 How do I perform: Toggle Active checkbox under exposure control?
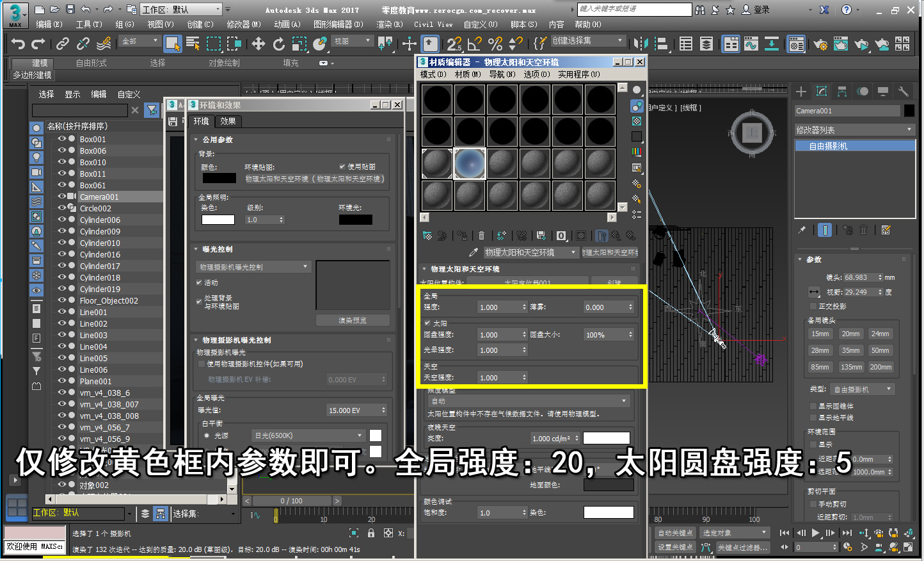click(200, 282)
